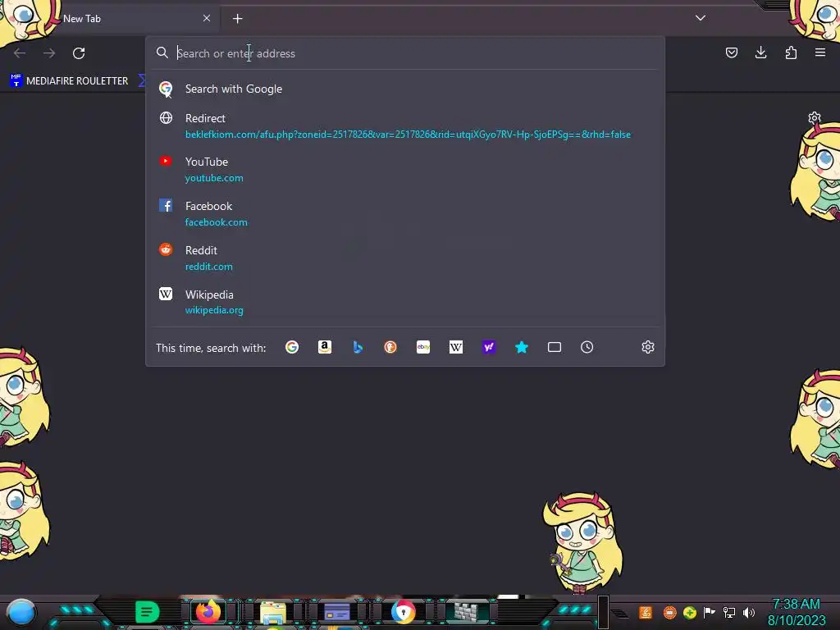The width and height of the screenshot is (840, 630).
Task: Open the Extensions puzzle icon
Action: pos(791,52)
